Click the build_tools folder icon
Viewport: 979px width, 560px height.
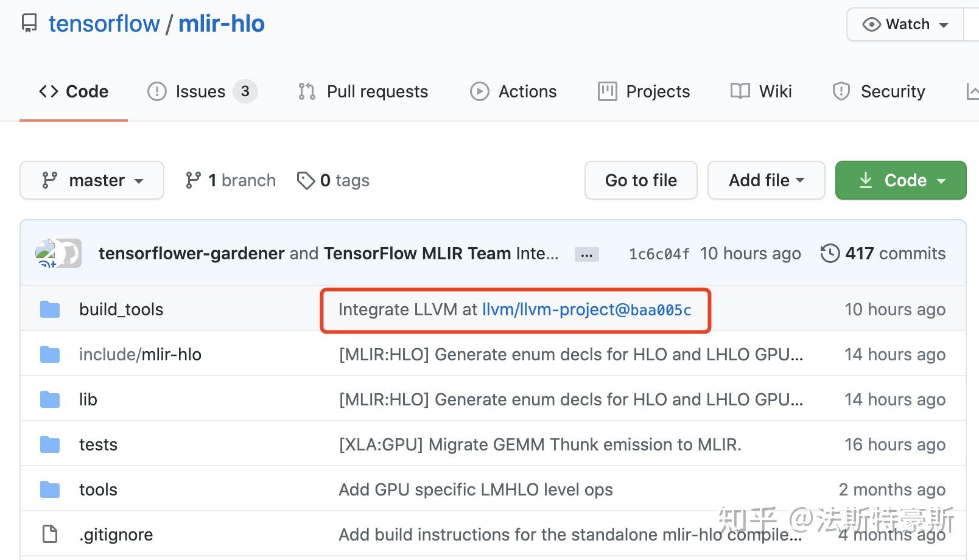tap(50, 309)
